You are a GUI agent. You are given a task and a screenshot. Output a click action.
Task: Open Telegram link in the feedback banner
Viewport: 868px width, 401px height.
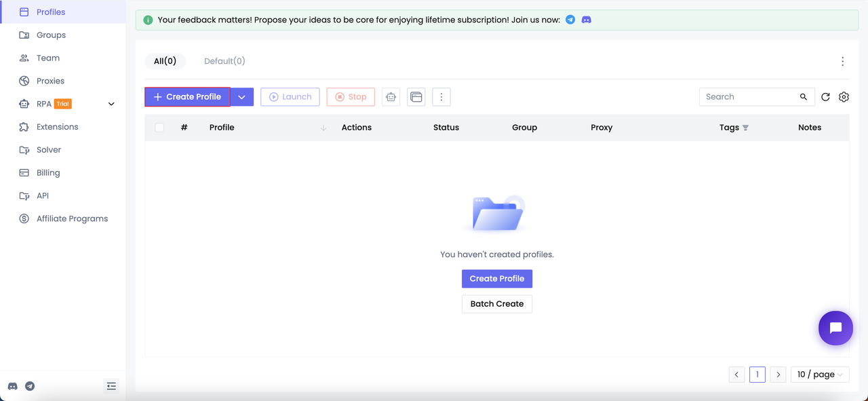[570, 20]
